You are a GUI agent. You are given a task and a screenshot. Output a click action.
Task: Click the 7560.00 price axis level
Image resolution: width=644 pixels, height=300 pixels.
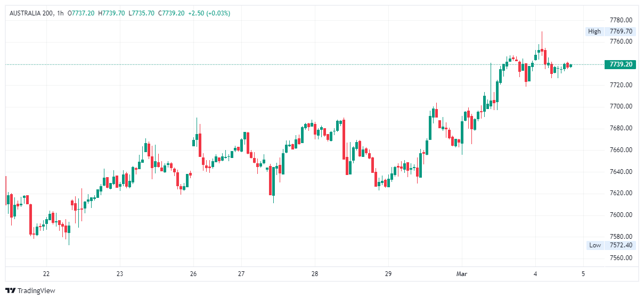pyautogui.click(x=621, y=258)
